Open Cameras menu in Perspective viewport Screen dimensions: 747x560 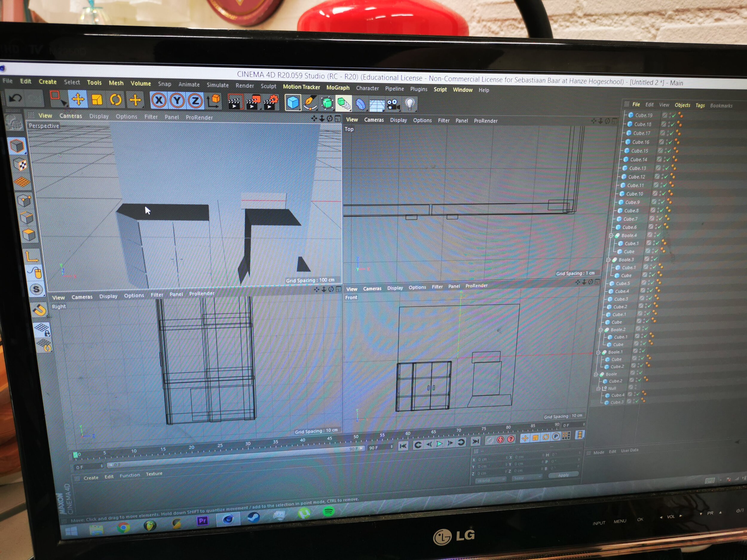tap(71, 116)
